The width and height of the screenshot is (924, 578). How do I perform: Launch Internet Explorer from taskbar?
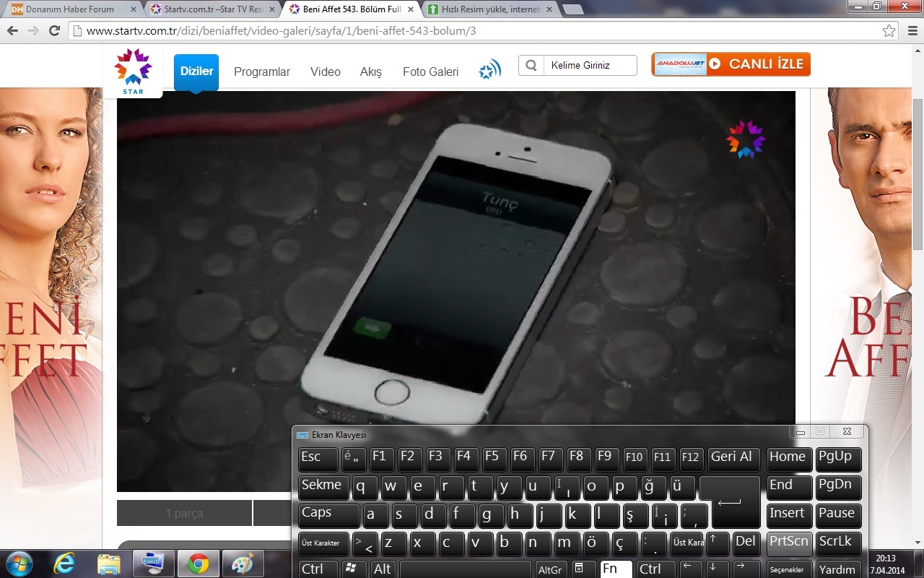(x=64, y=564)
